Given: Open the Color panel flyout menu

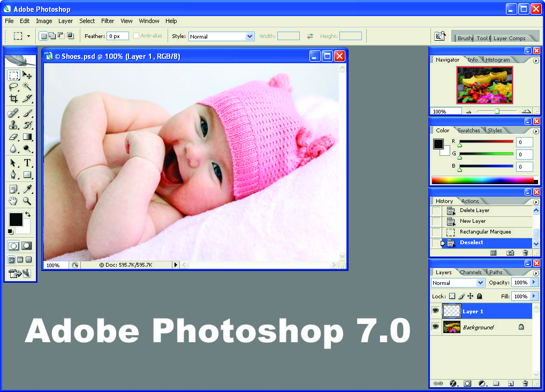Looking at the screenshot, I should coord(536,131).
